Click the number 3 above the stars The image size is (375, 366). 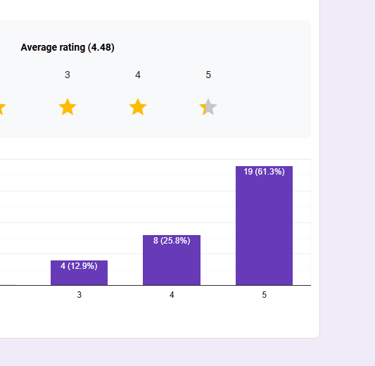pyautogui.click(x=67, y=75)
